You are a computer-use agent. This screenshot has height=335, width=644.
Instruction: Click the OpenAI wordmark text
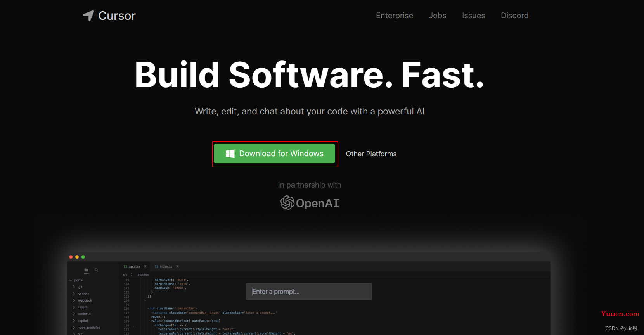click(317, 203)
